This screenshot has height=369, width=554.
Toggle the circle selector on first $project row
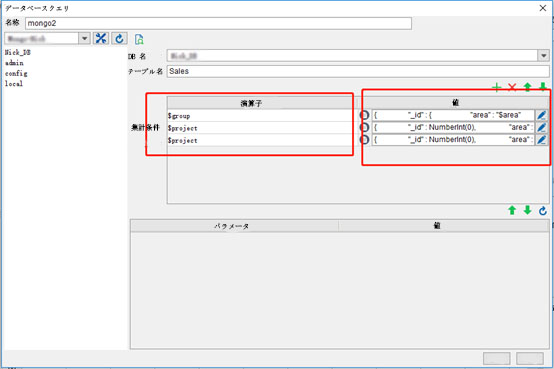click(x=364, y=128)
